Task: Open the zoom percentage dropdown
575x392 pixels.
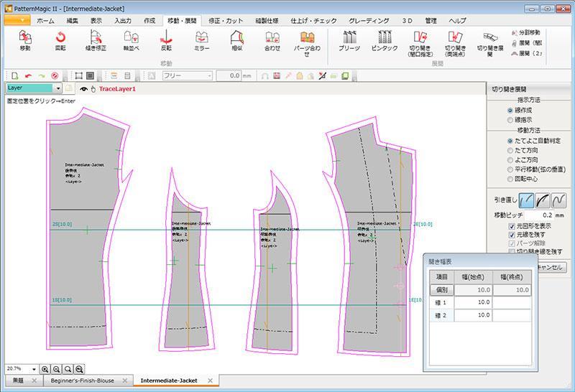Action: 34,369
